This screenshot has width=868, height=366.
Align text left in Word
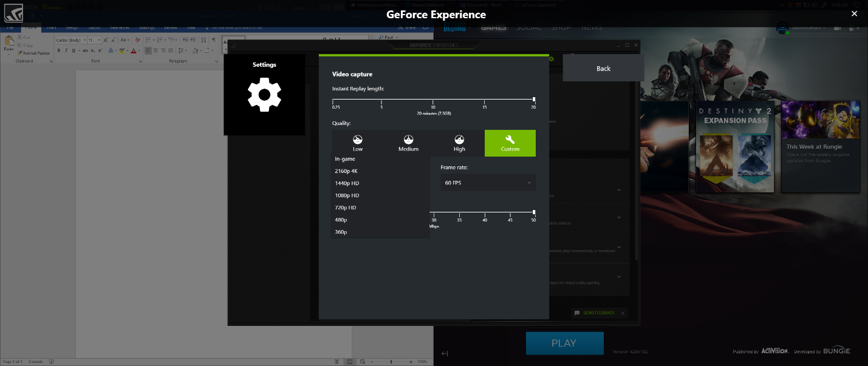148,50
